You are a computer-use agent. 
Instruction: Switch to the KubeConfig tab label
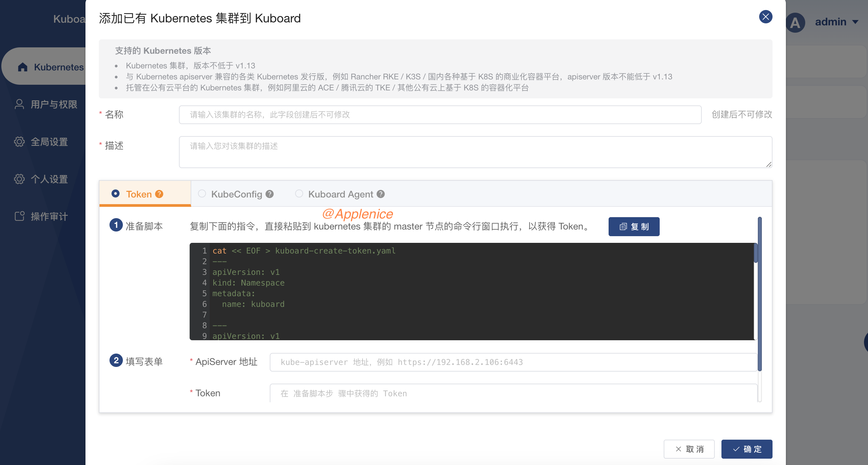(x=237, y=194)
